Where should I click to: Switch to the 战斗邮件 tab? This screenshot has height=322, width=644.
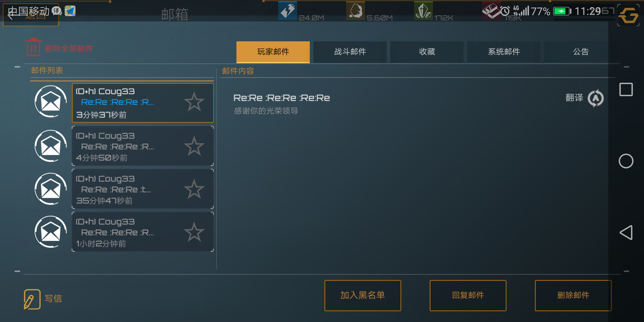[350, 52]
